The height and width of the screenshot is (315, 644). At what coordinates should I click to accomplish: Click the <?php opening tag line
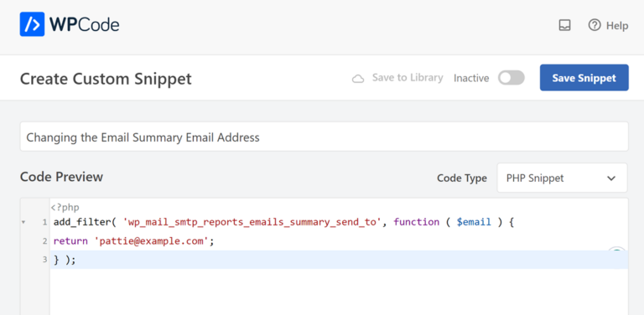65,208
